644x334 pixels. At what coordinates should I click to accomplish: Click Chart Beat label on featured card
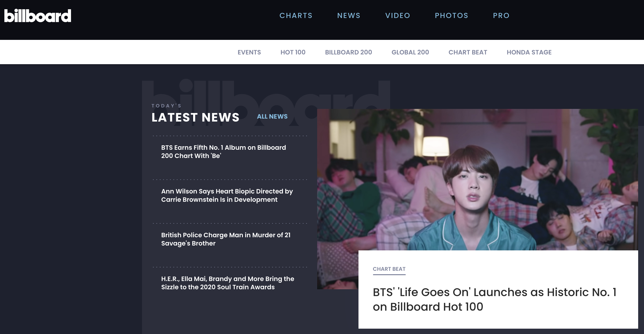coord(389,269)
